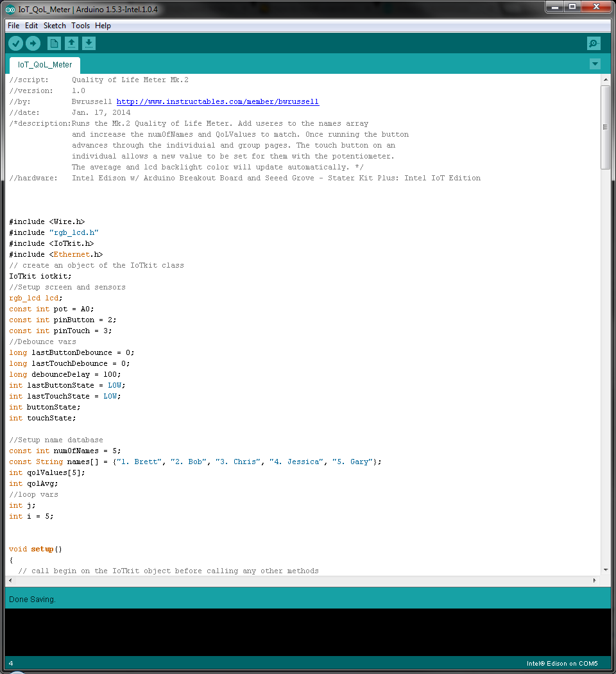
Task: Click the 'Done Saving.' status message
Action: click(x=32, y=599)
